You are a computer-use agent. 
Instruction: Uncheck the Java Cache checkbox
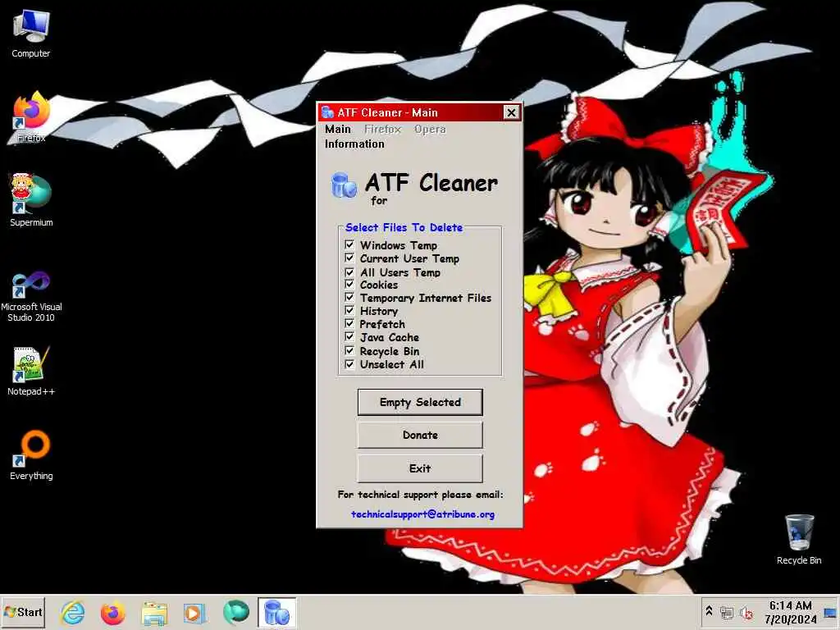(x=349, y=337)
